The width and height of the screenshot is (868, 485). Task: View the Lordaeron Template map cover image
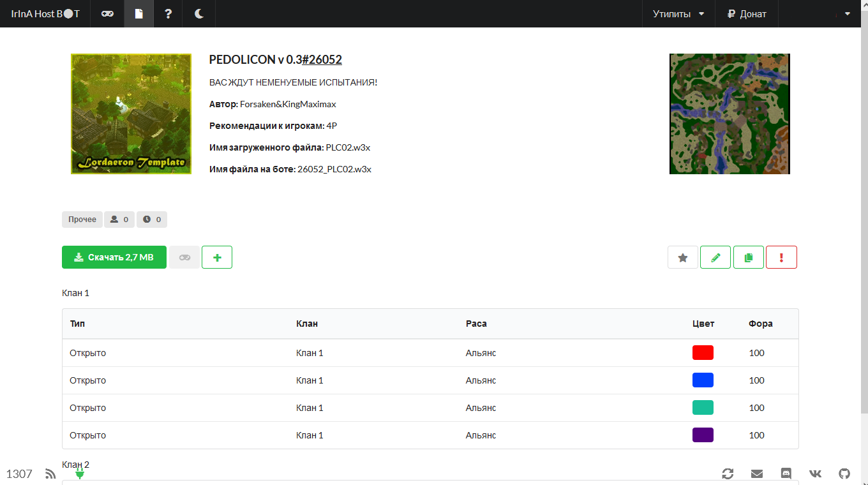pyautogui.click(x=131, y=114)
